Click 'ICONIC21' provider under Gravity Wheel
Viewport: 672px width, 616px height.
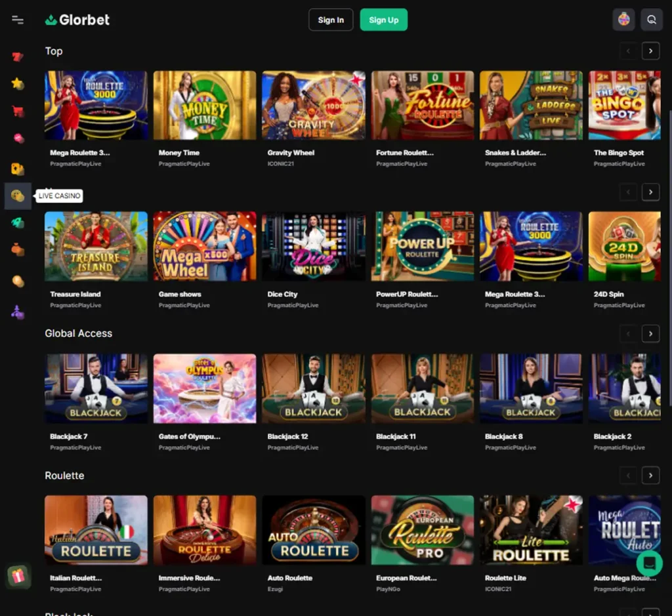280,163
